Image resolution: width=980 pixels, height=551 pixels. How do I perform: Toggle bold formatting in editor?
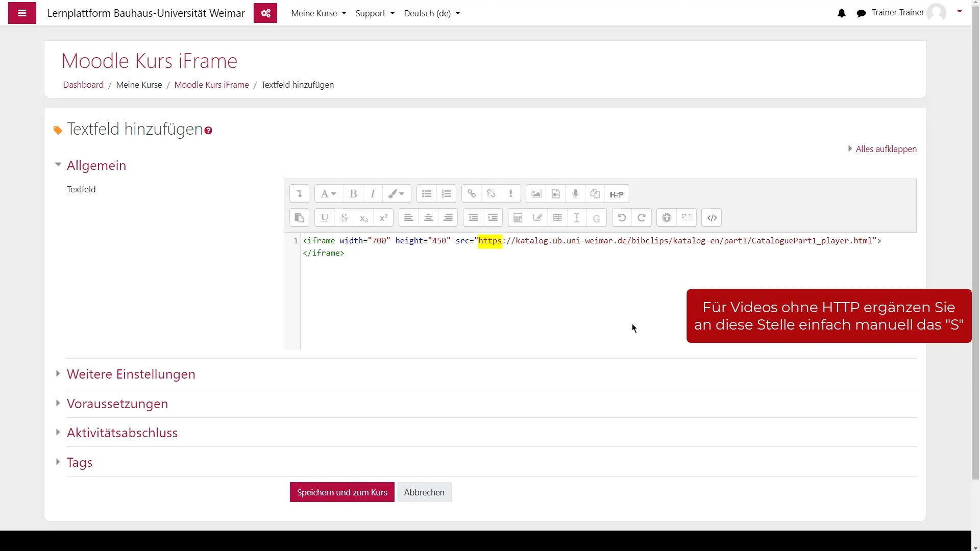click(353, 194)
